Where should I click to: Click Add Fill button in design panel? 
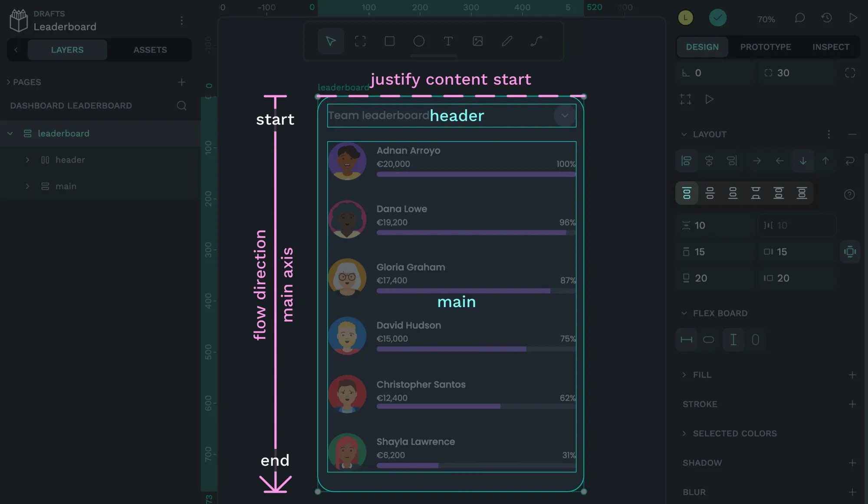[x=853, y=375]
